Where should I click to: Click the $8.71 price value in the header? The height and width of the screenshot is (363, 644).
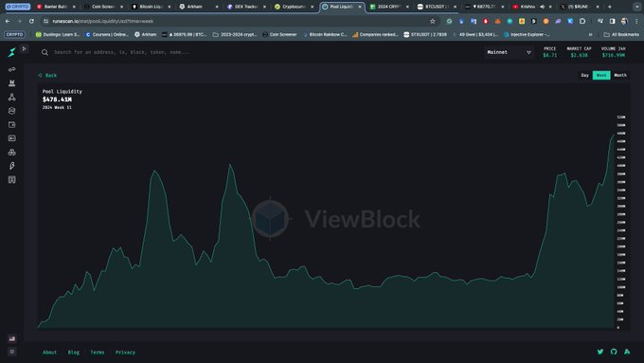pos(550,55)
